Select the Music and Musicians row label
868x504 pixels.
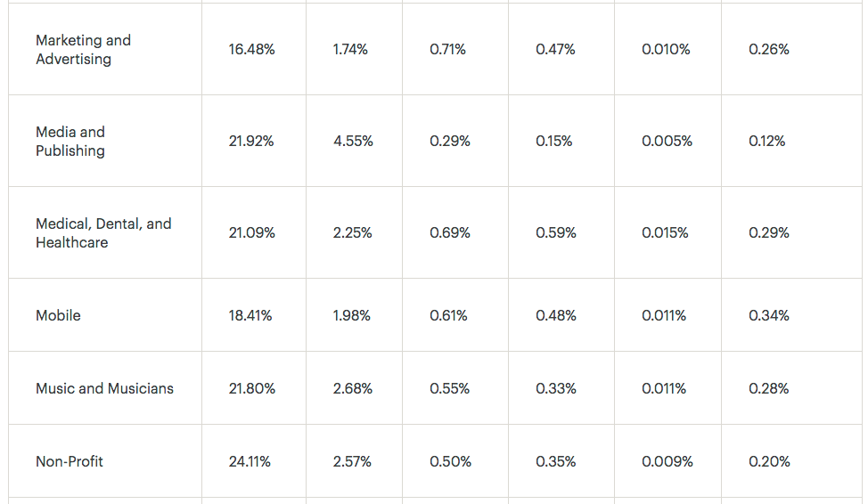[104, 388]
